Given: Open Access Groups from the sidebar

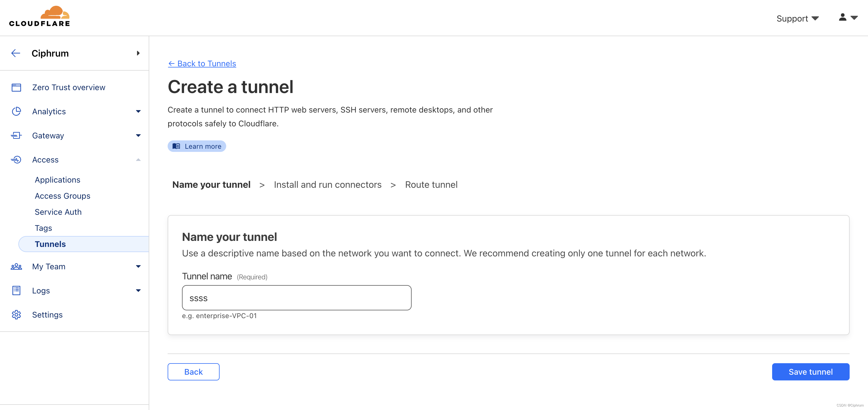Looking at the screenshot, I should click(63, 196).
